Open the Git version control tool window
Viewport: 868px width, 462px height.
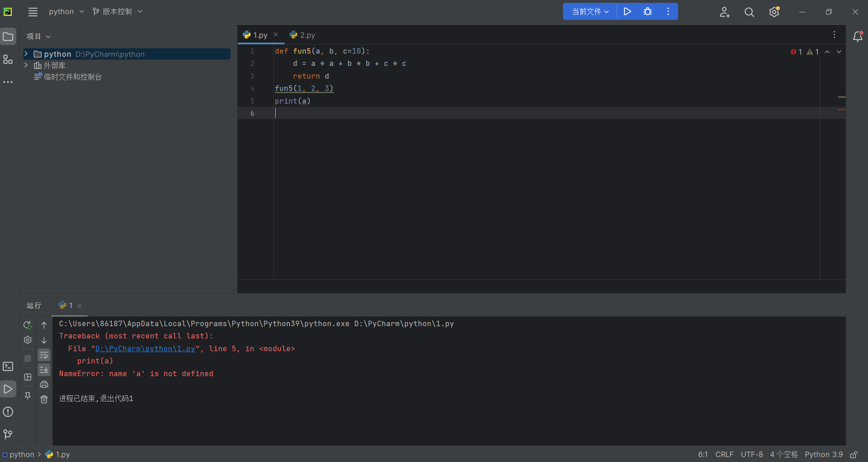click(8, 434)
